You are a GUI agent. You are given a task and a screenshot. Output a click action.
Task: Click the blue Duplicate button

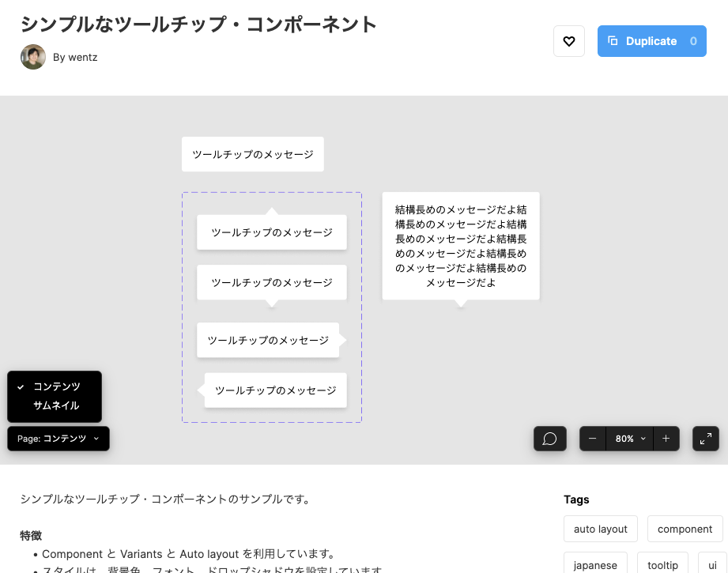(651, 40)
